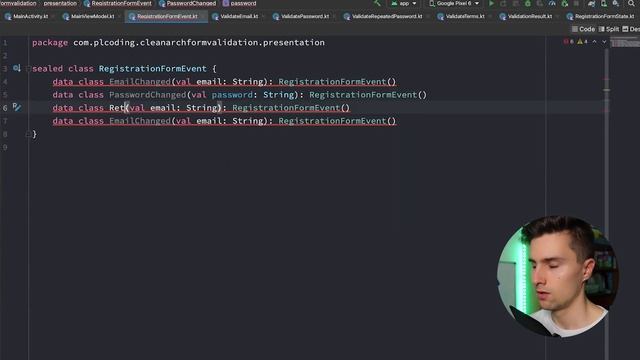Viewport: 640px width, 360px height.
Task: Click the Run with Coverage icon
Action: pyautogui.click(x=540, y=3)
